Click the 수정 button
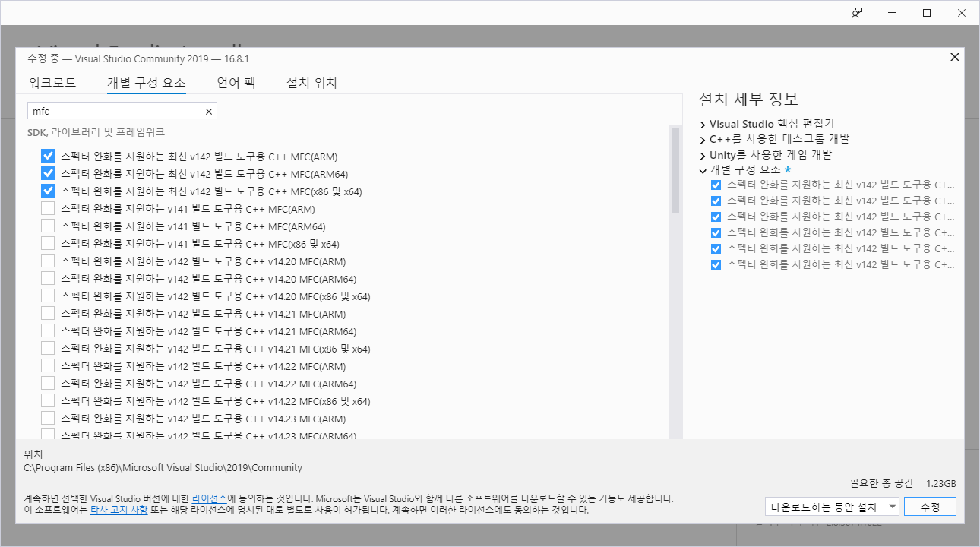The width and height of the screenshot is (980, 547). 930,507
